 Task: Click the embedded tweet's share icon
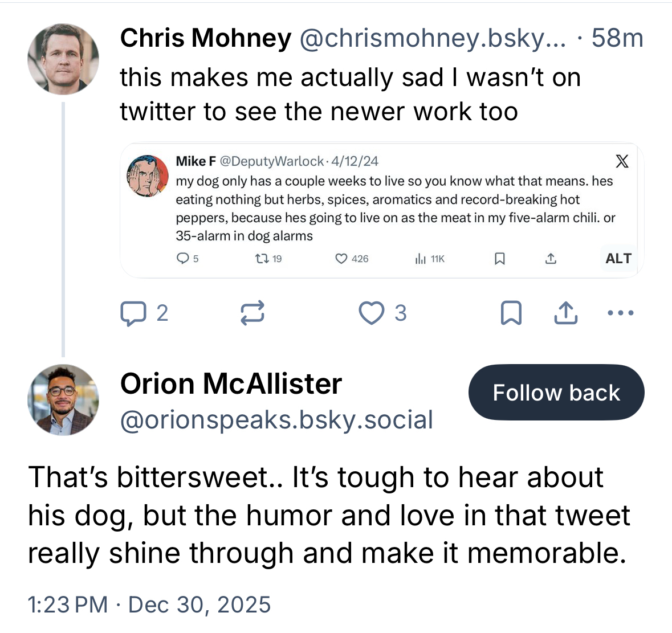click(x=550, y=259)
